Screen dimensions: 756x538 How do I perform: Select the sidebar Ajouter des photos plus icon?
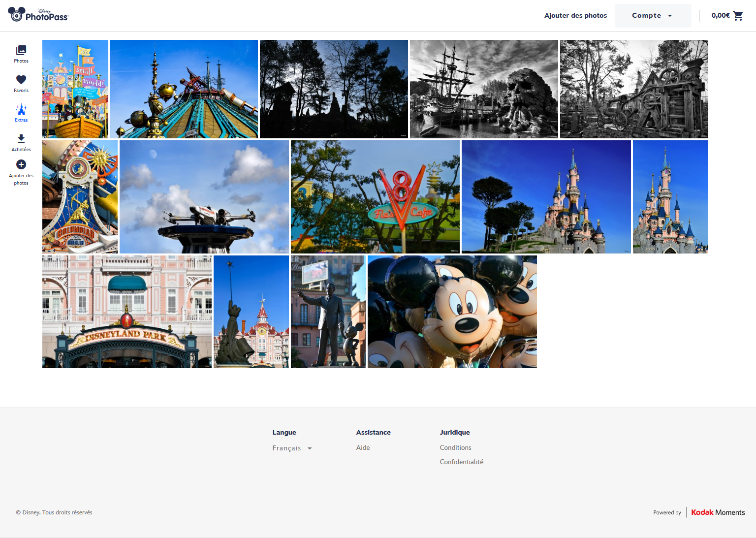pos(21,172)
